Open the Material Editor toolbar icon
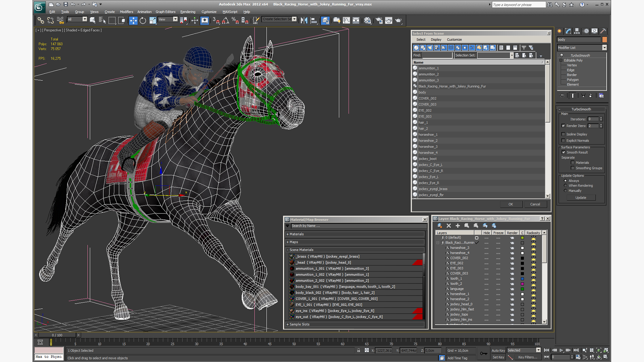Image resolution: width=644 pixels, height=362 pixels. [x=368, y=20]
